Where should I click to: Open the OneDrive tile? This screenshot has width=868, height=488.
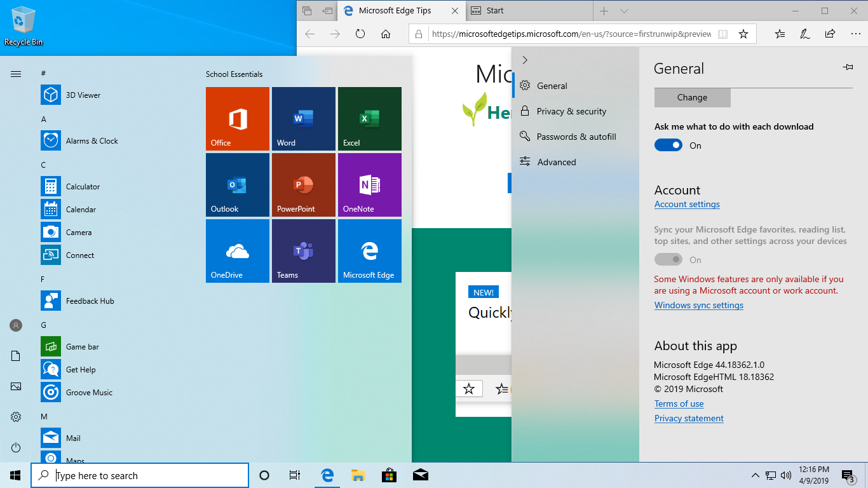(238, 251)
